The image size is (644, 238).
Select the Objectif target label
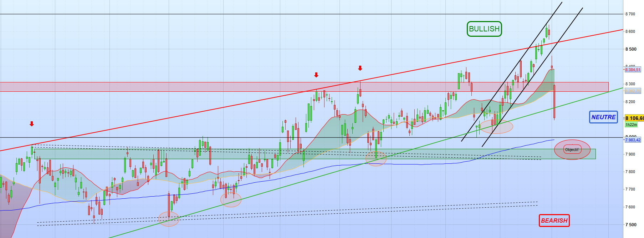[572, 150]
